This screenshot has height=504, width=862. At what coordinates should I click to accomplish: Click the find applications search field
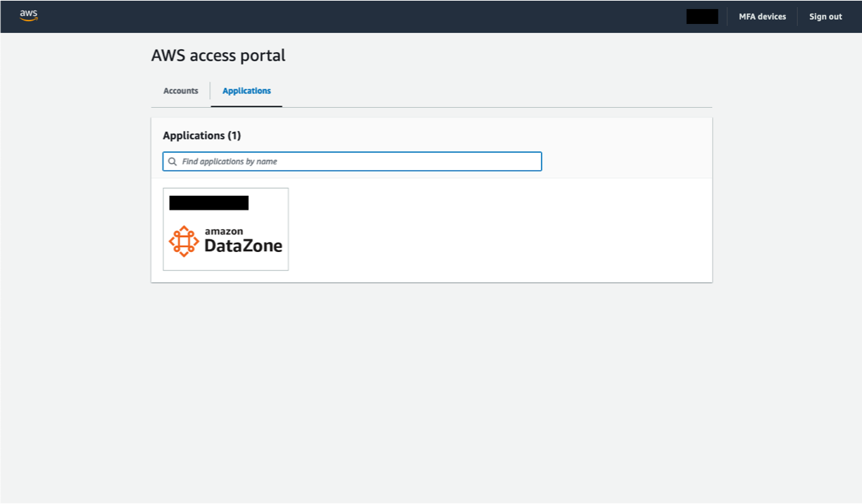point(352,161)
